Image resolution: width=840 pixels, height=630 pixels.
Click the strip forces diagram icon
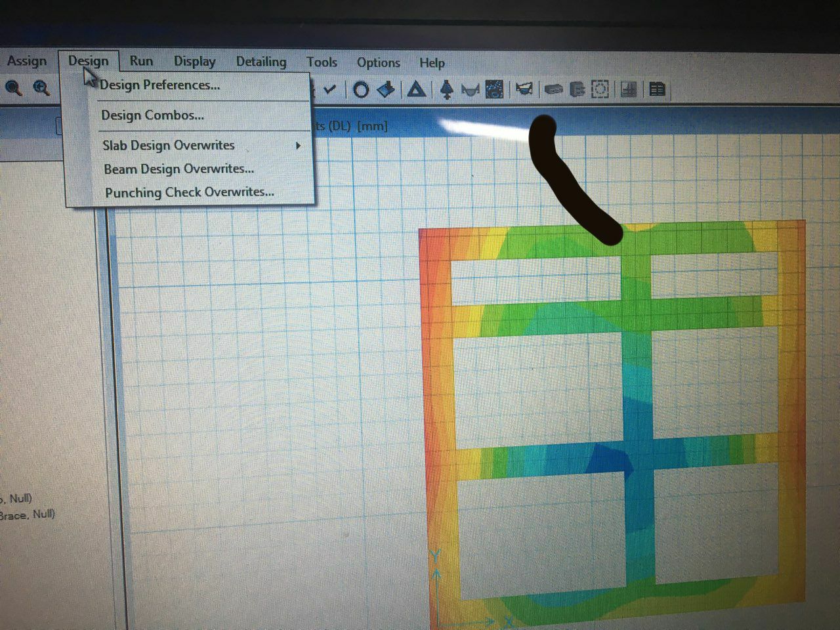coord(524,89)
